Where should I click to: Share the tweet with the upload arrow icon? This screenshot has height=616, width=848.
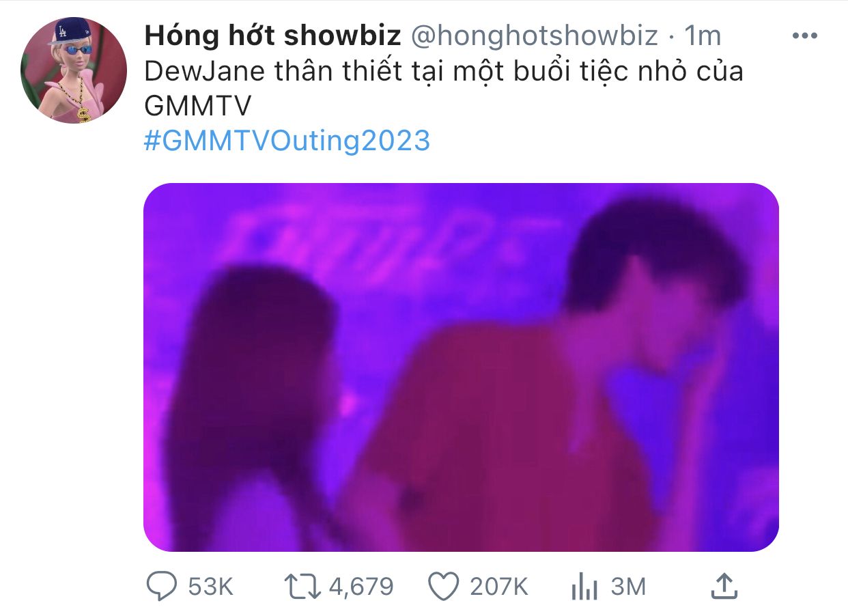724,586
